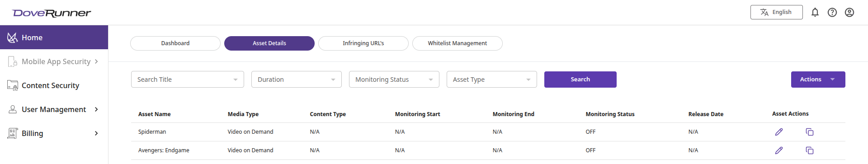The height and width of the screenshot is (164, 868).
Task: Click the OFF status in Spiderman row
Action: point(591,132)
